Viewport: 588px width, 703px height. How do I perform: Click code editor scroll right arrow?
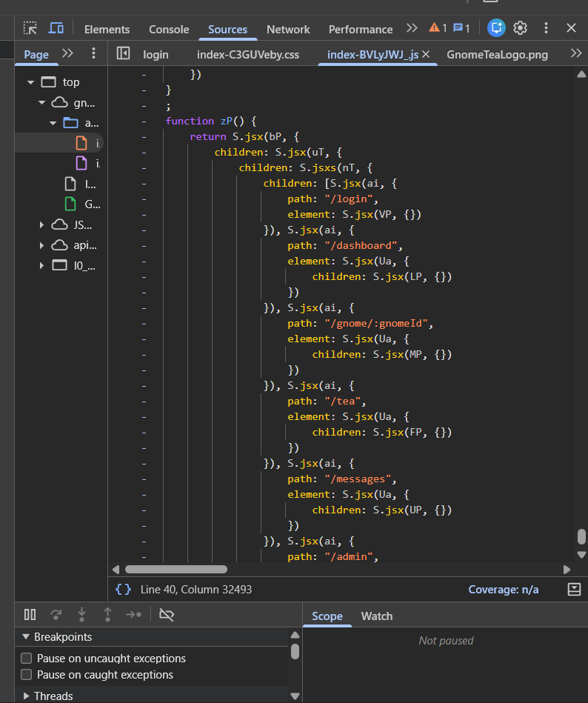click(x=567, y=570)
